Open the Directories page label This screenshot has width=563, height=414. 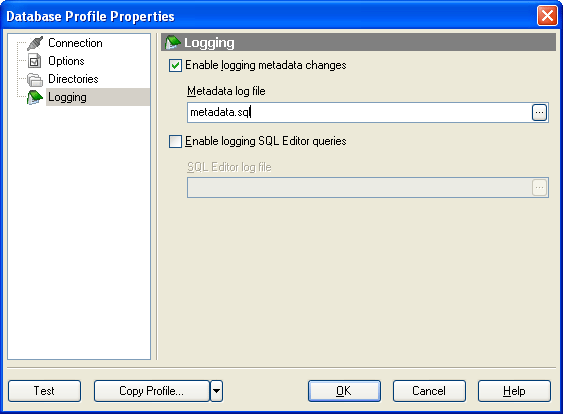(73, 79)
